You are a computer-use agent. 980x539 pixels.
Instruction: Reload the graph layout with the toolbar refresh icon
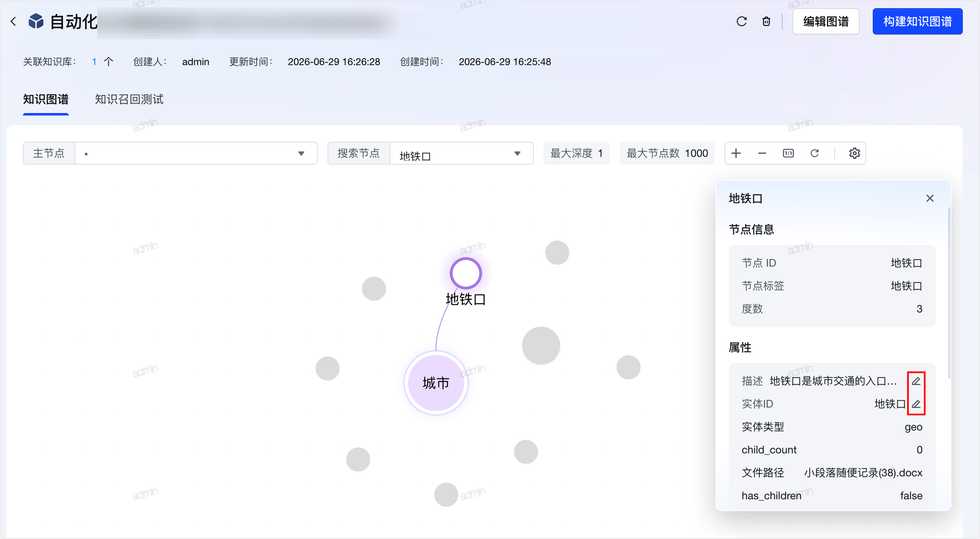[815, 153]
